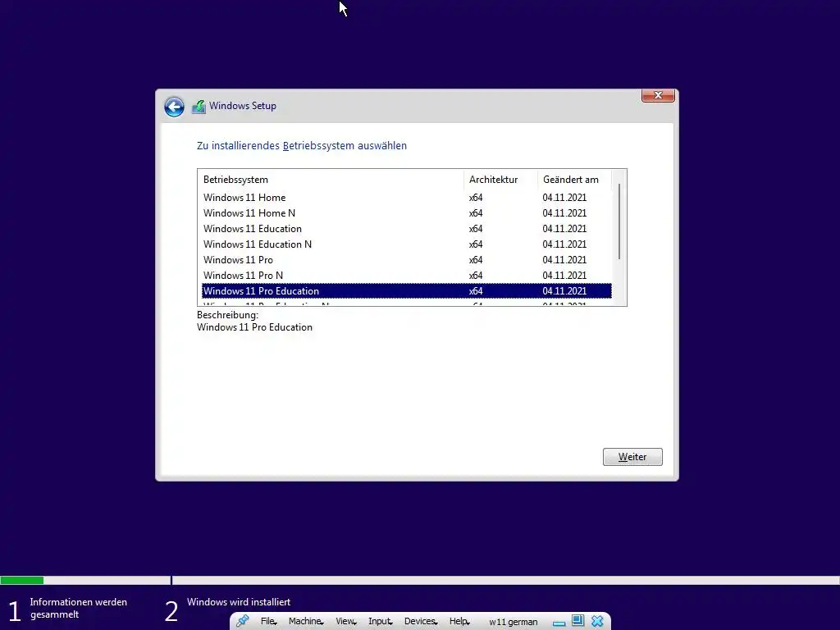Screen dimensions: 840x630
Task: Exit fullscreen via mini toolbar window icon
Action: tap(577, 621)
